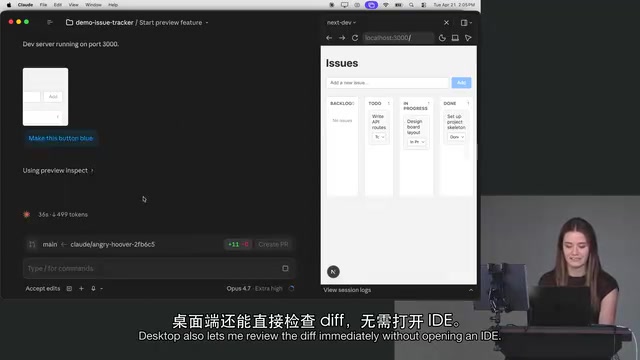Image resolution: width=640 pixels, height=360 pixels.
Task: Click the context usage ring icon
Action: (x=291, y=289)
